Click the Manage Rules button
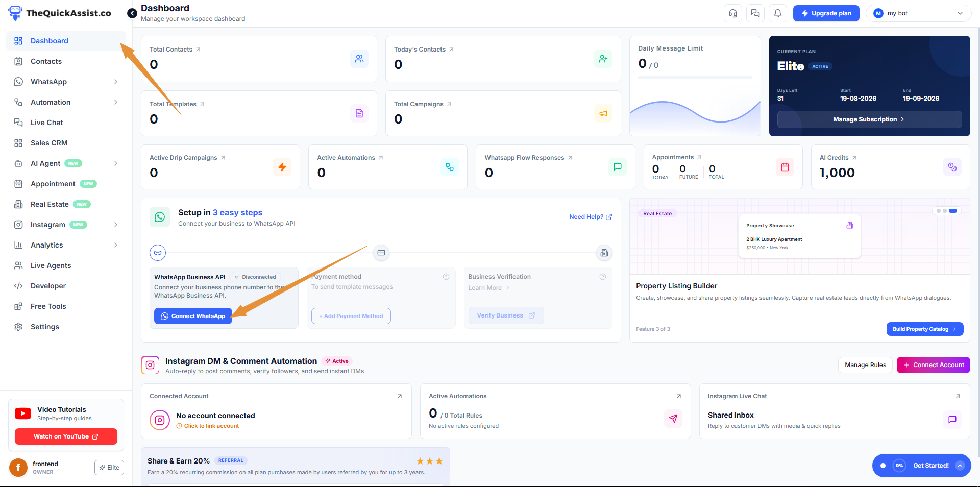This screenshot has height=487, width=980. [865, 365]
